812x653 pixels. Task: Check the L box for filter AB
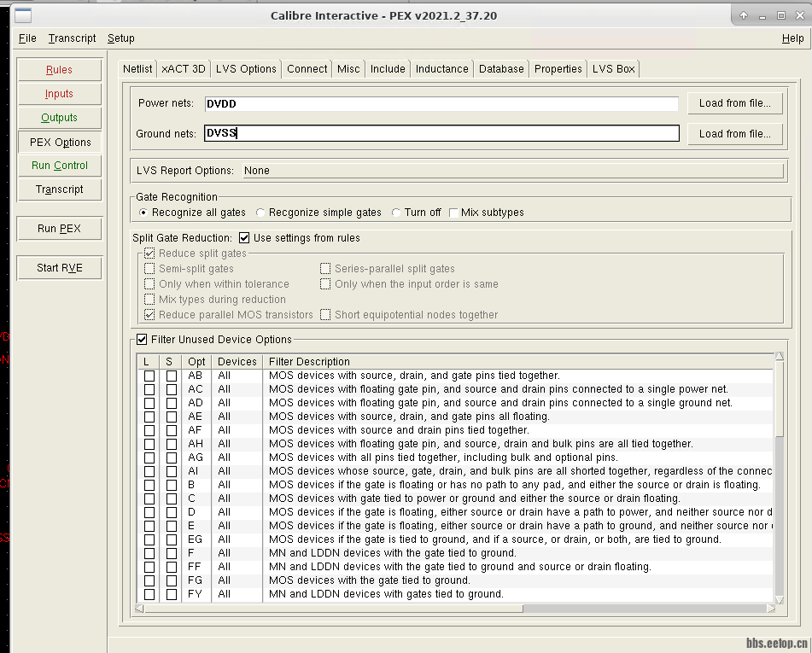149,376
